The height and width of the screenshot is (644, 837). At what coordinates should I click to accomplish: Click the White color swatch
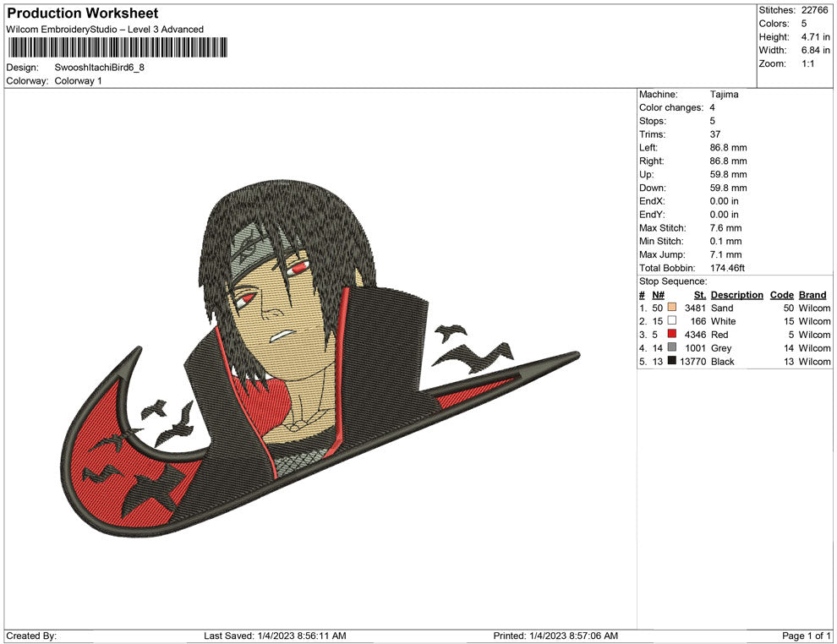[672, 320]
